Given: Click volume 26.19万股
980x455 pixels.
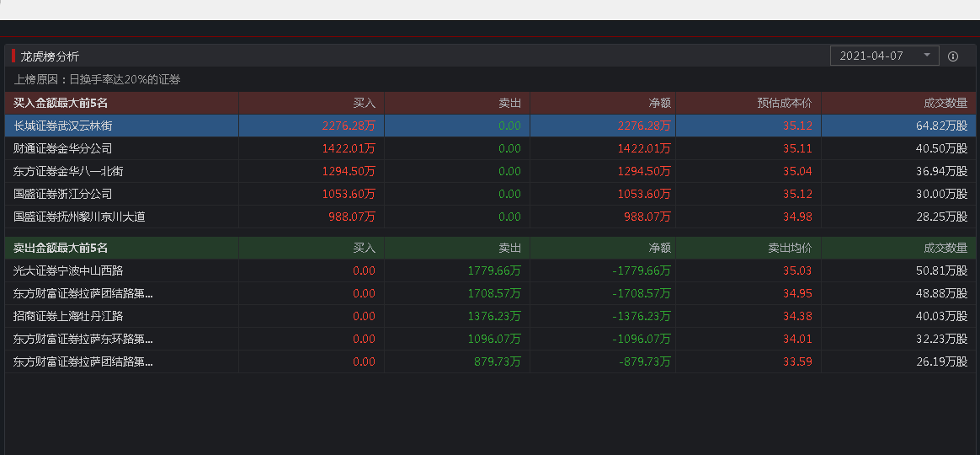Looking at the screenshot, I should 942,361.
